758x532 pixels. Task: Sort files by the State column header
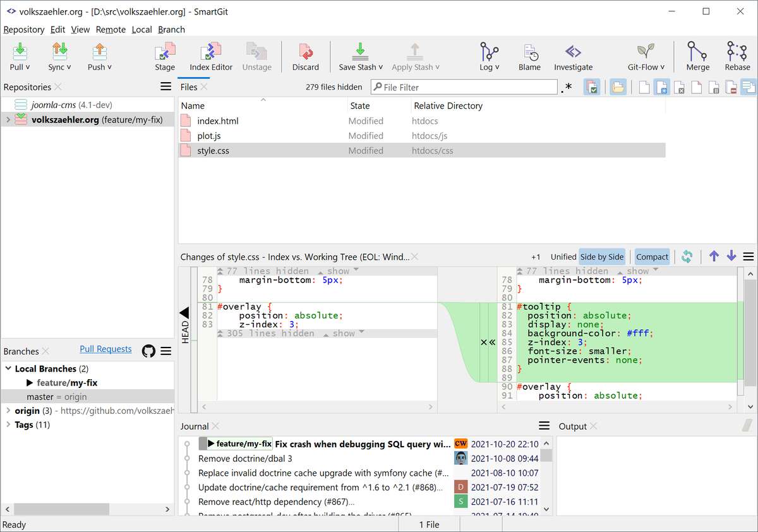tap(360, 106)
